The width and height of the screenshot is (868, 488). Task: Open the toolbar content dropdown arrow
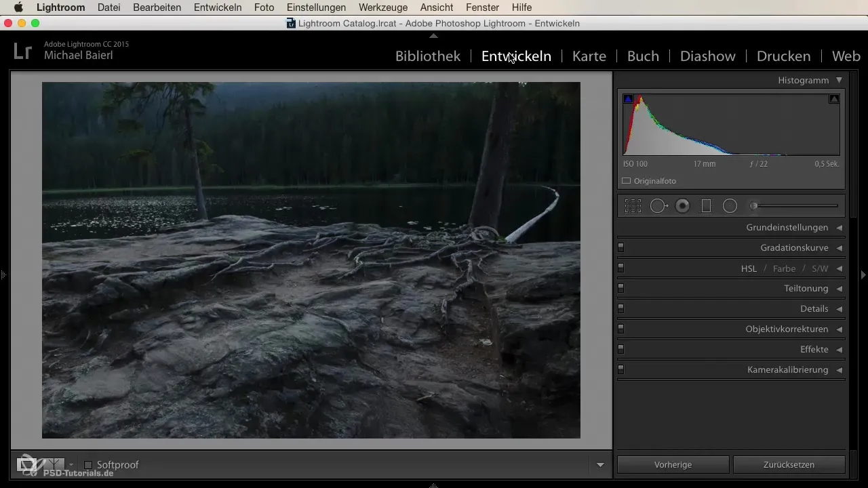tap(600, 465)
